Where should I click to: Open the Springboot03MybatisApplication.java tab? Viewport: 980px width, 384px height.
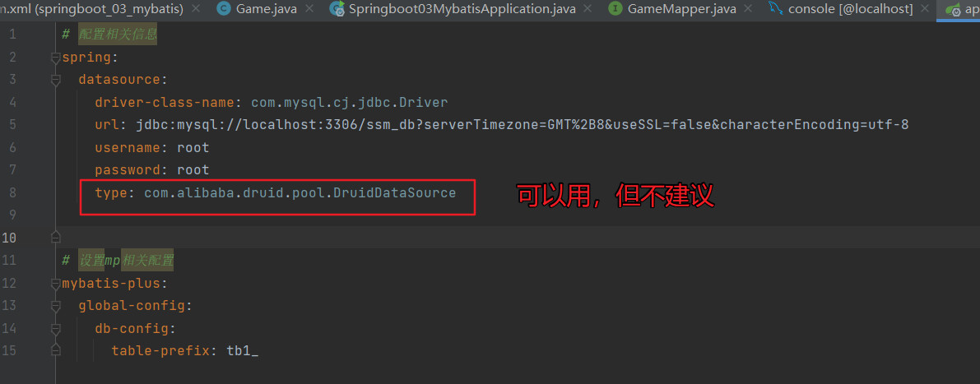coord(462,9)
